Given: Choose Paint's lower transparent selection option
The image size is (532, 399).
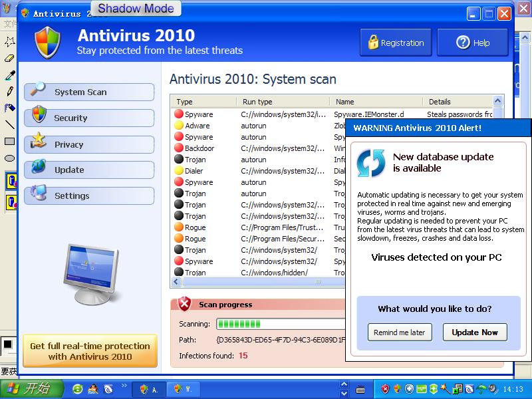Looking at the screenshot, I should (x=11, y=203).
